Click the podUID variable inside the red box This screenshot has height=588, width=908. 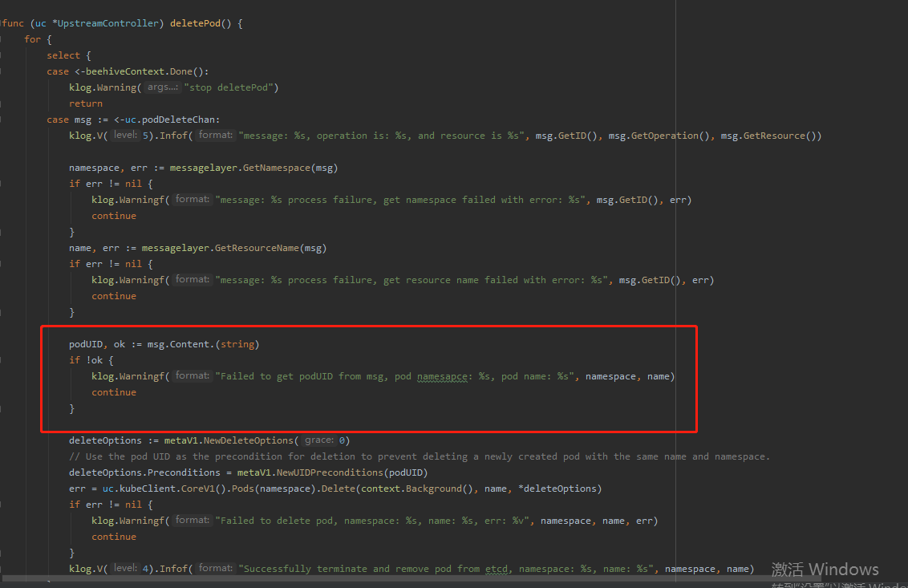coord(85,343)
